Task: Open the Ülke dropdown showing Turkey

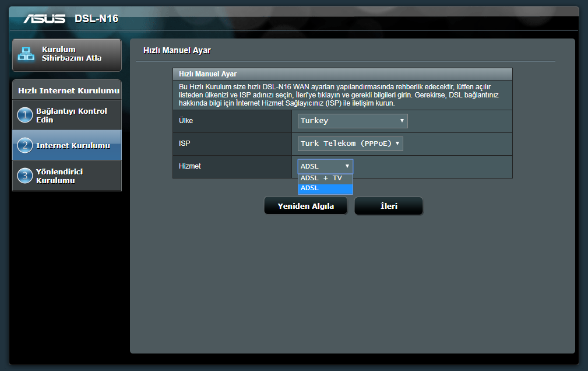Action: pos(353,121)
